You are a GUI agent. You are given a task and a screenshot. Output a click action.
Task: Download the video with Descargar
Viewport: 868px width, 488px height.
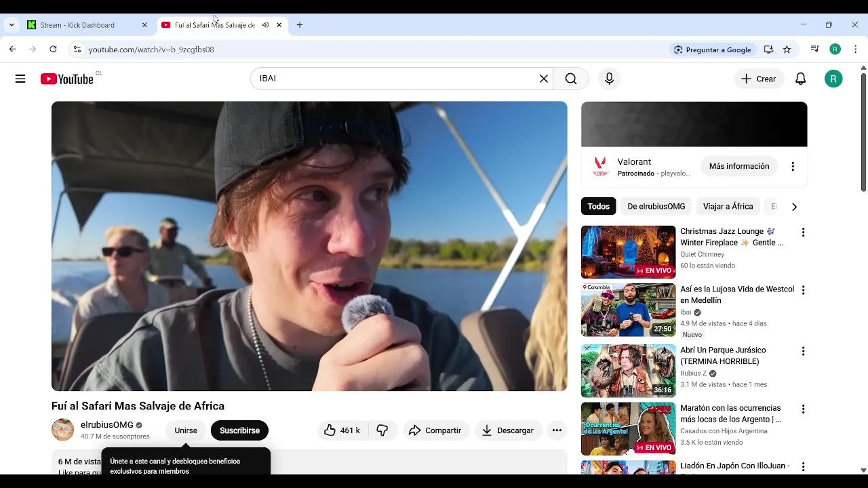tap(508, 430)
